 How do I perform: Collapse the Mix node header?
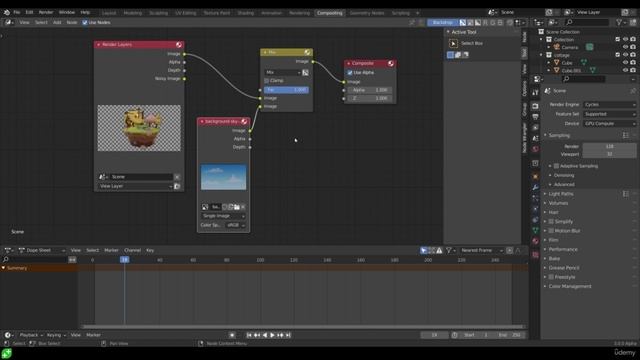point(265,52)
